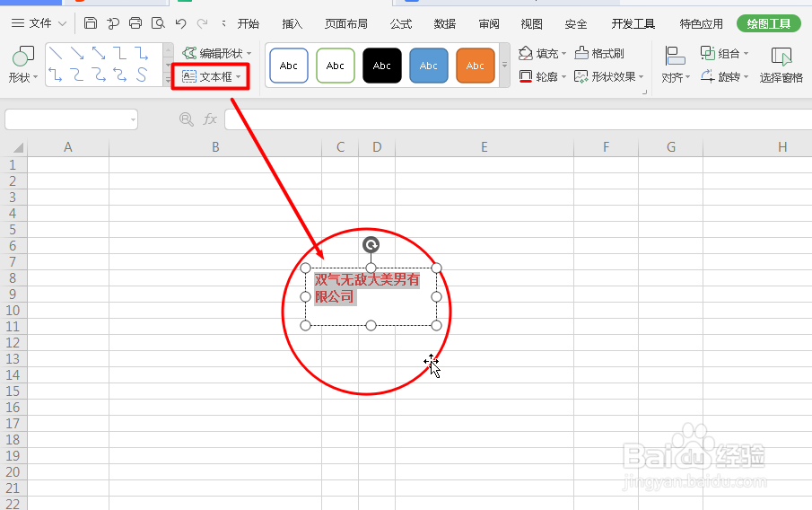Screen dimensions: 812x510
Task: Open the 形状 shapes gallery
Action: [x=23, y=65]
